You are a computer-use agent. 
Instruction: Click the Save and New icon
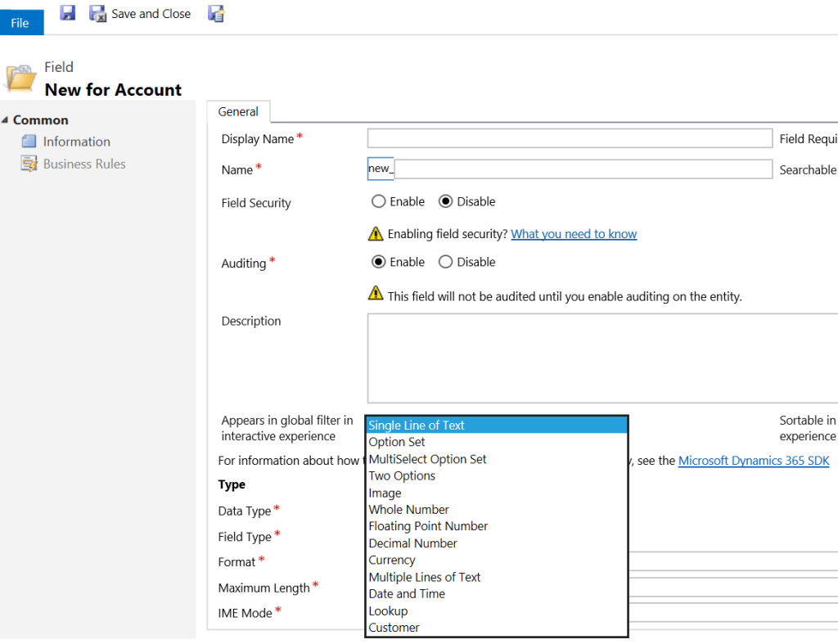coord(216,13)
